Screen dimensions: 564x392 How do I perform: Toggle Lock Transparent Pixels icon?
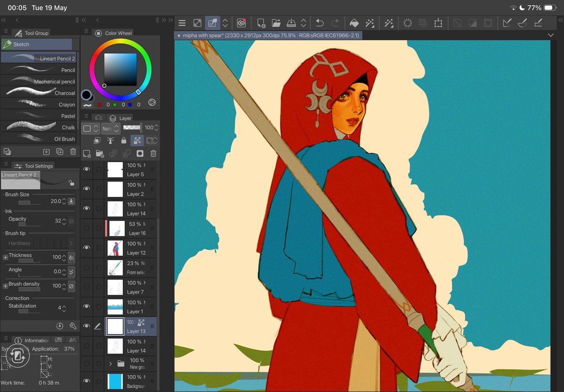tap(137, 140)
